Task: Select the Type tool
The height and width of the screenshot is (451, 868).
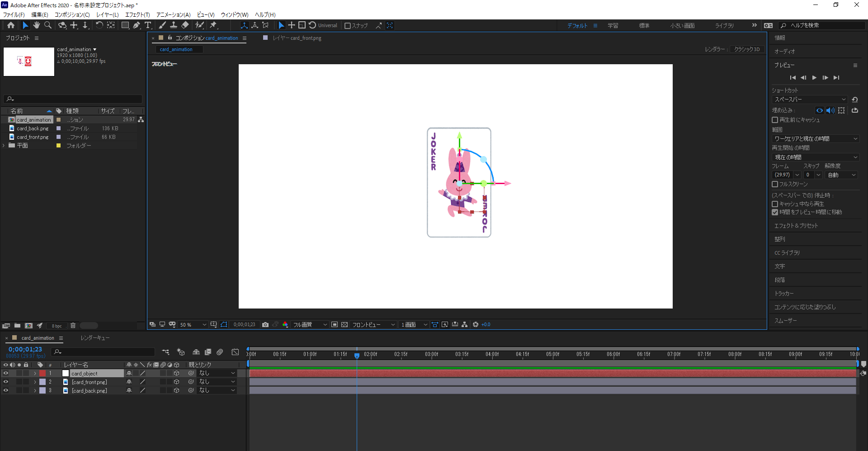Action: (x=148, y=25)
